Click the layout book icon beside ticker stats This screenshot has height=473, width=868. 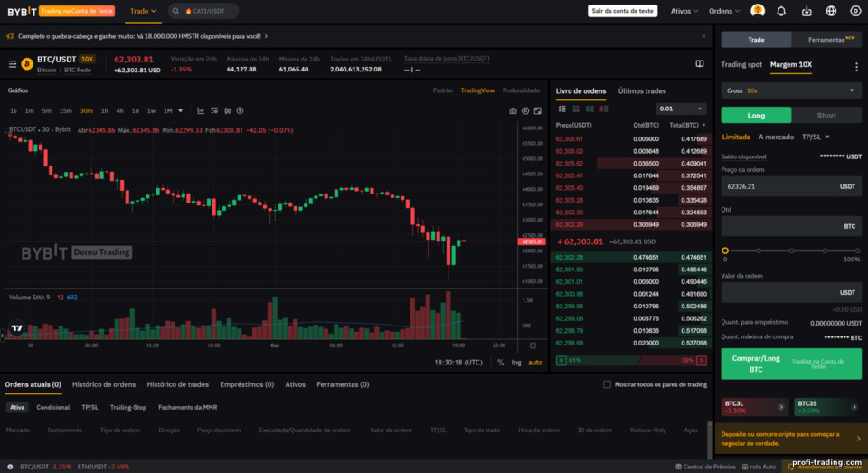point(700,63)
